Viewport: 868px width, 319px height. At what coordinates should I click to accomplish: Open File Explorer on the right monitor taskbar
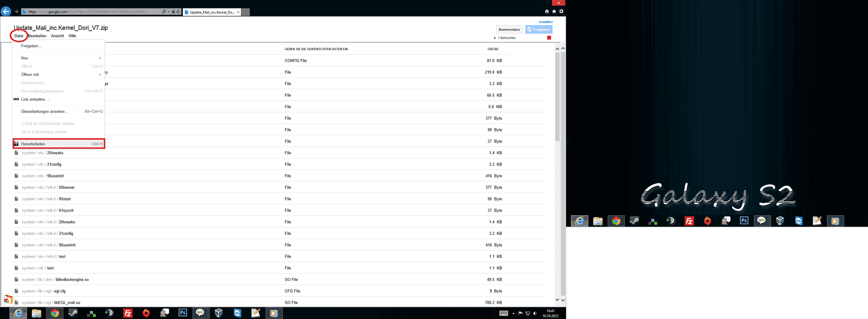click(x=598, y=221)
